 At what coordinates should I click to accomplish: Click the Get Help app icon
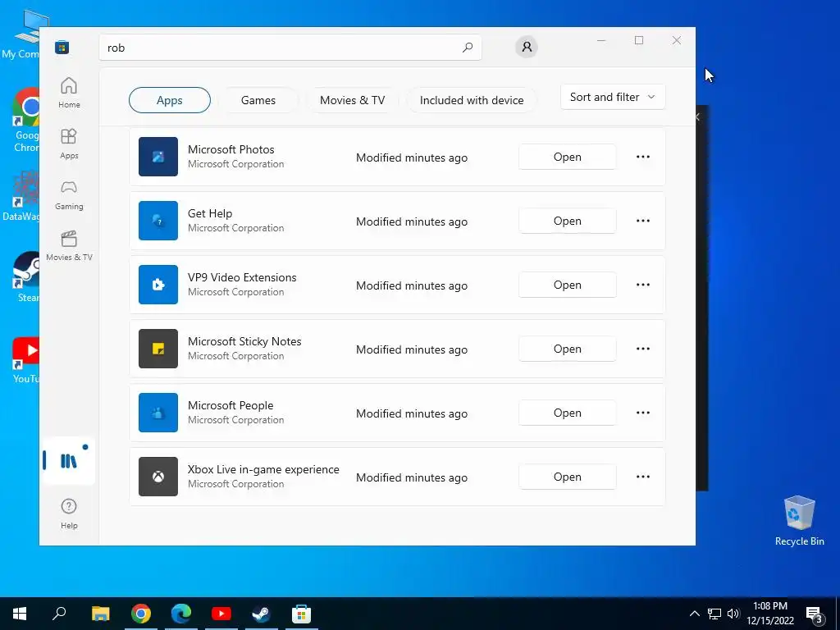[158, 221]
